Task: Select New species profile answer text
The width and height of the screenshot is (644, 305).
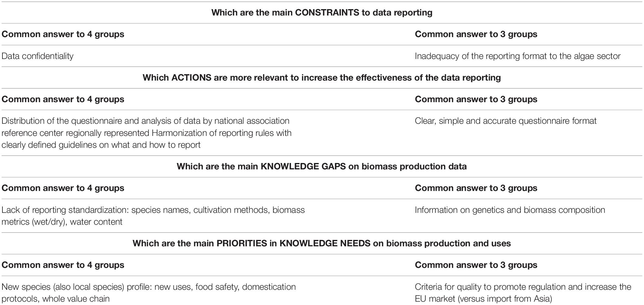Action: [x=148, y=293]
